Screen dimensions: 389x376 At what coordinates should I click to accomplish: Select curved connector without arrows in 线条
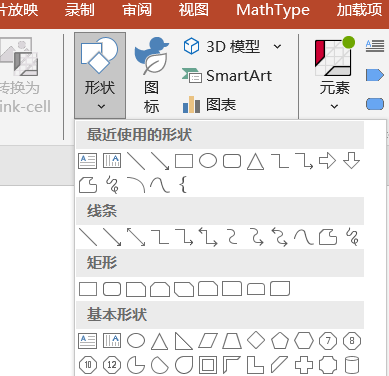point(232,237)
